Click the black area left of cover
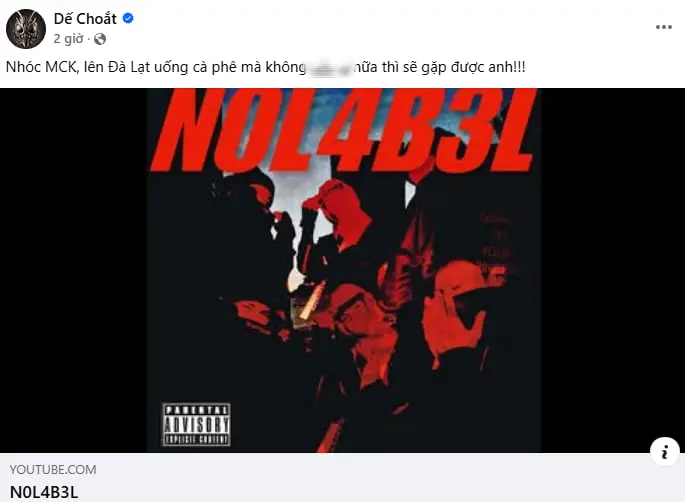 click(x=73, y=270)
